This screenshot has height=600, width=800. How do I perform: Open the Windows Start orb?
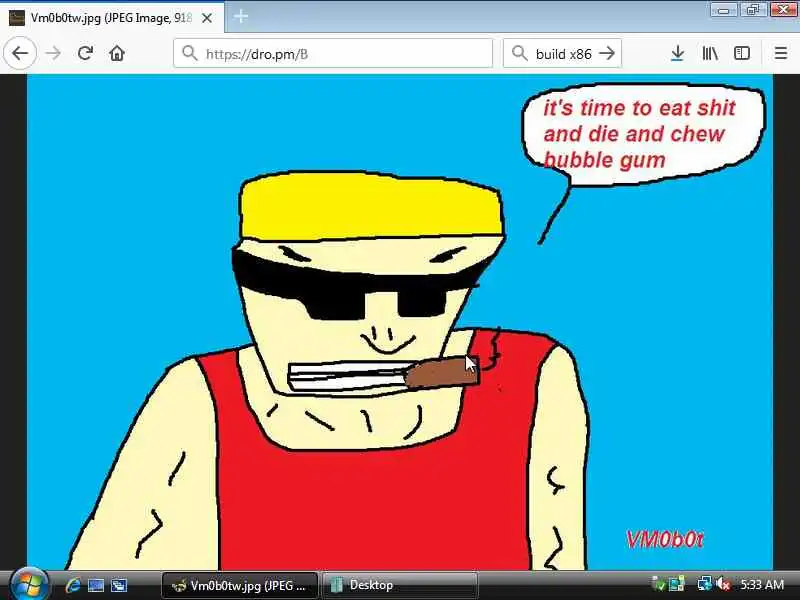29,585
